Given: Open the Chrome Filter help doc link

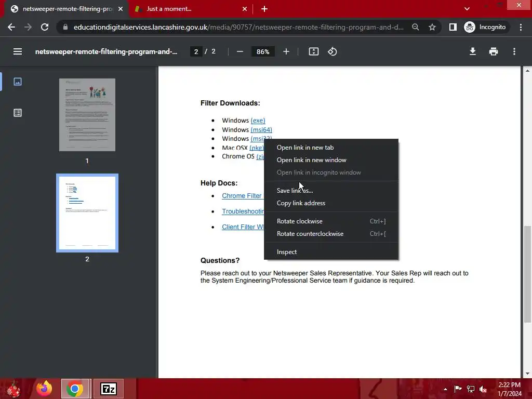Looking at the screenshot, I should tap(242, 196).
